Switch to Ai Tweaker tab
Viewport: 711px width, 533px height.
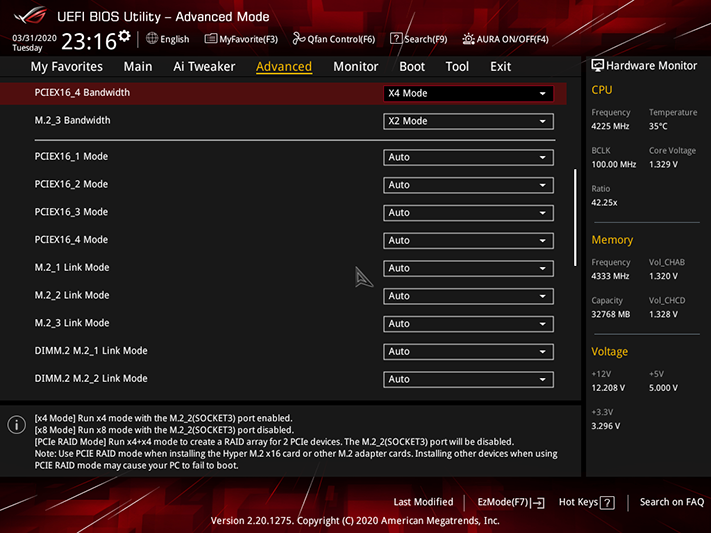[x=204, y=67]
